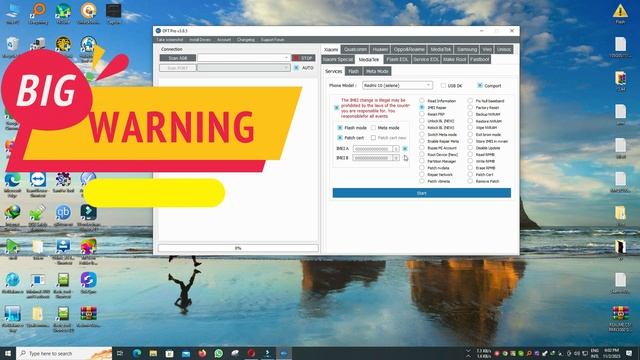640x360 pixels.
Task: Toggle the Patch cert checkbox
Action: (340, 138)
